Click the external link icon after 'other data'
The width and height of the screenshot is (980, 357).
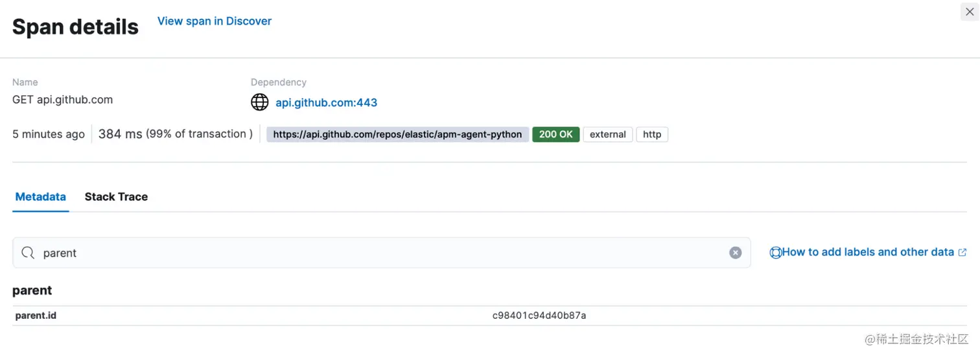962,253
